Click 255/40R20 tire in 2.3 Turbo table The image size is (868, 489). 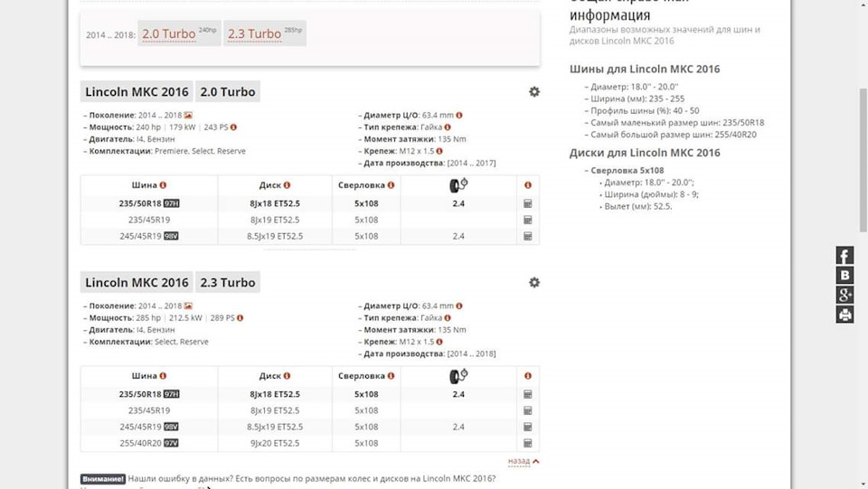141,443
